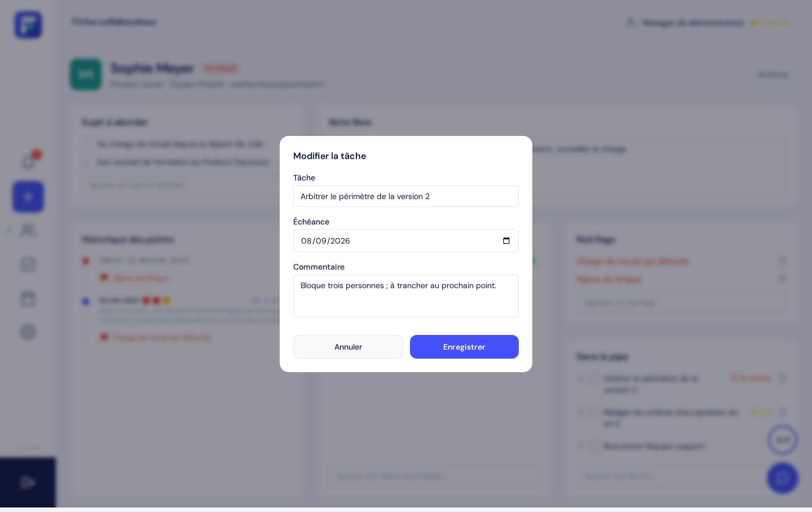Image resolution: width=812 pixels, height=512 pixels.
Task: Click the Sophie Meyer avatar thumbnail
Action: [x=86, y=74]
